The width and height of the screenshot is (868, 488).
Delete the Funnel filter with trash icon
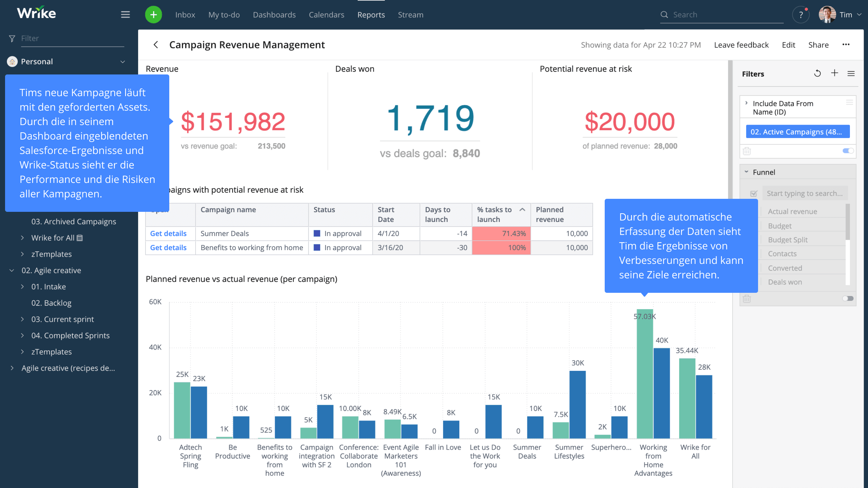(x=747, y=299)
